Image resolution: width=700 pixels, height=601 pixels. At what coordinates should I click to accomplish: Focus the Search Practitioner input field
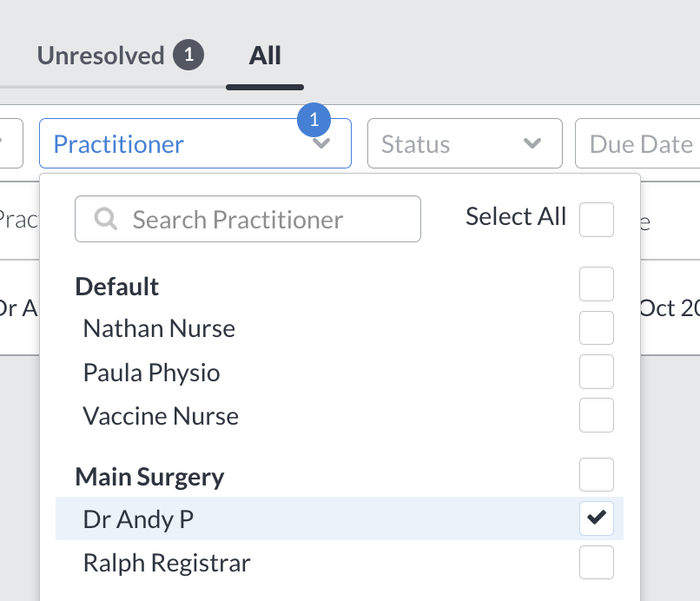tap(248, 219)
